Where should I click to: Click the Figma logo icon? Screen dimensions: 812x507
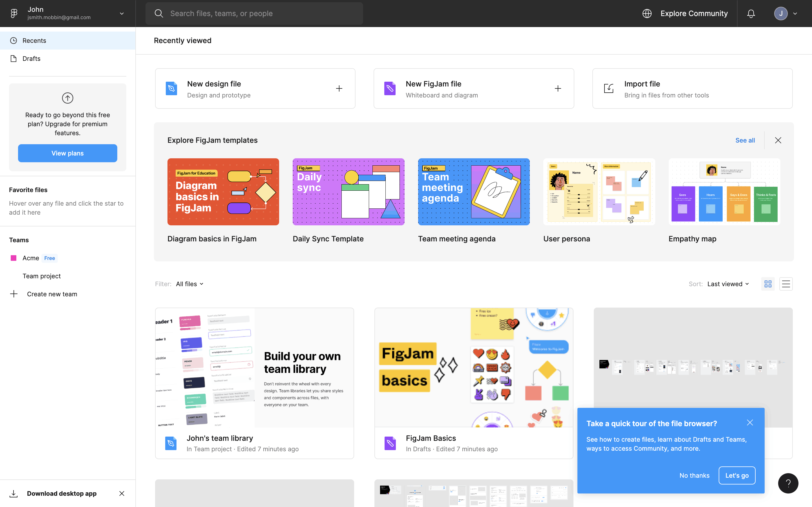(x=14, y=14)
